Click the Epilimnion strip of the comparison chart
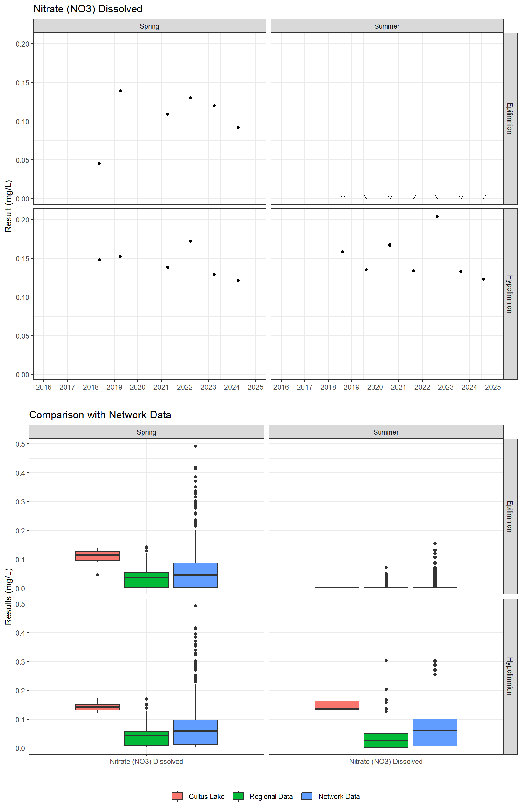The image size is (522, 812). point(511,517)
